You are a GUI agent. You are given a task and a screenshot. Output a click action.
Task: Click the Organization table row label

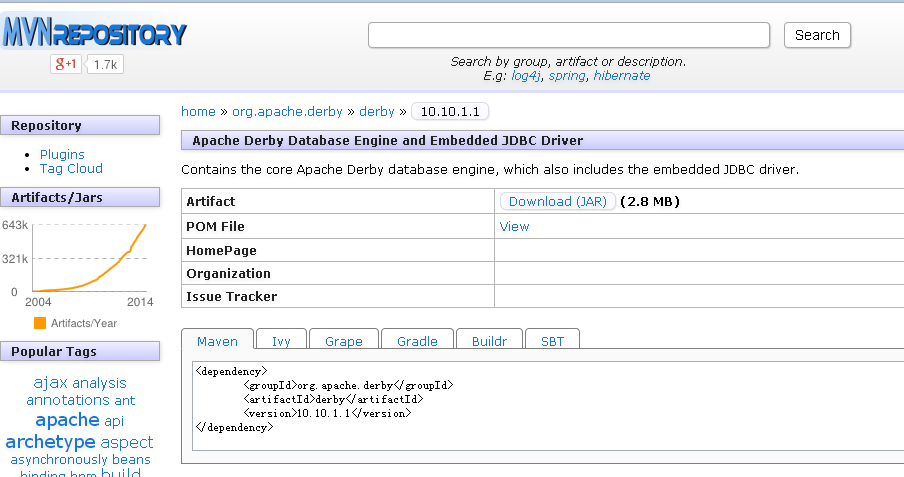pos(228,273)
